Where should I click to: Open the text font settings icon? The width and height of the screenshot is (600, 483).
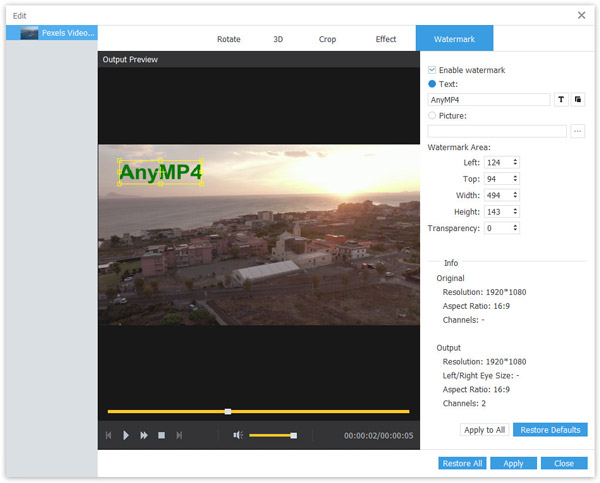pyautogui.click(x=561, y=100)
